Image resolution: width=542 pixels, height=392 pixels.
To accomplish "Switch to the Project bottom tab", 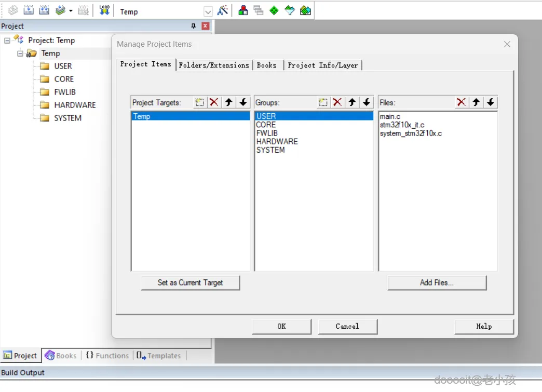I will pyautogui.click(x=20, y=356).
